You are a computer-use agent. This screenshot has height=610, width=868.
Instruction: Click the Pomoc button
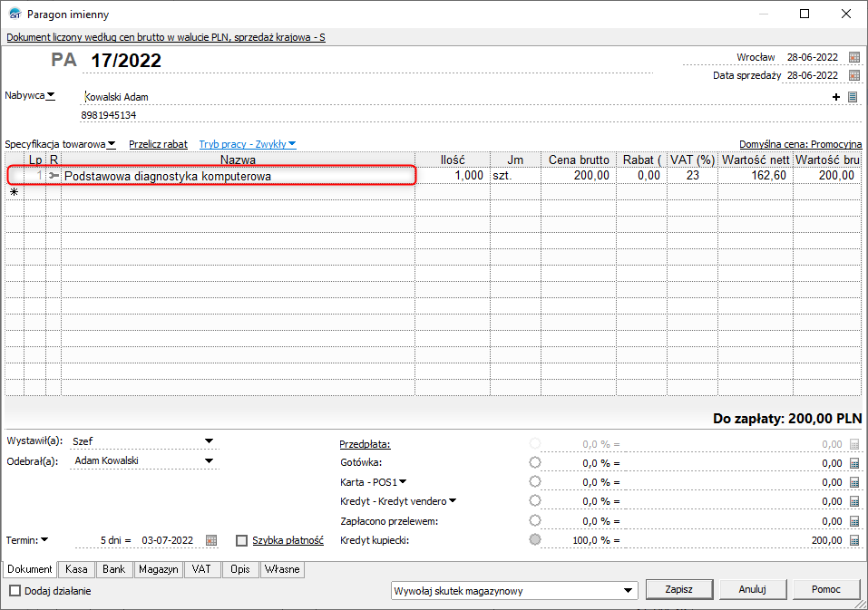click(826, 589)
